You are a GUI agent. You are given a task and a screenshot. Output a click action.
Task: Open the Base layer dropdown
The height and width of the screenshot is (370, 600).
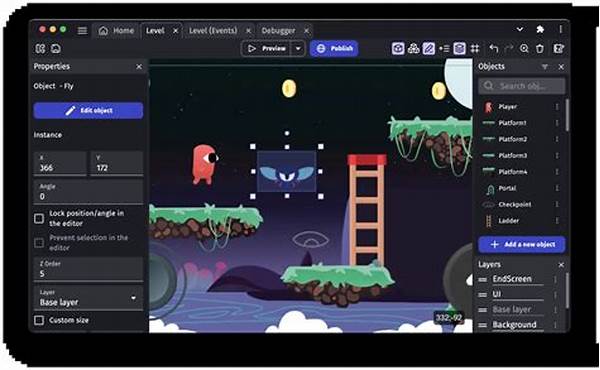tap(88, 298)
